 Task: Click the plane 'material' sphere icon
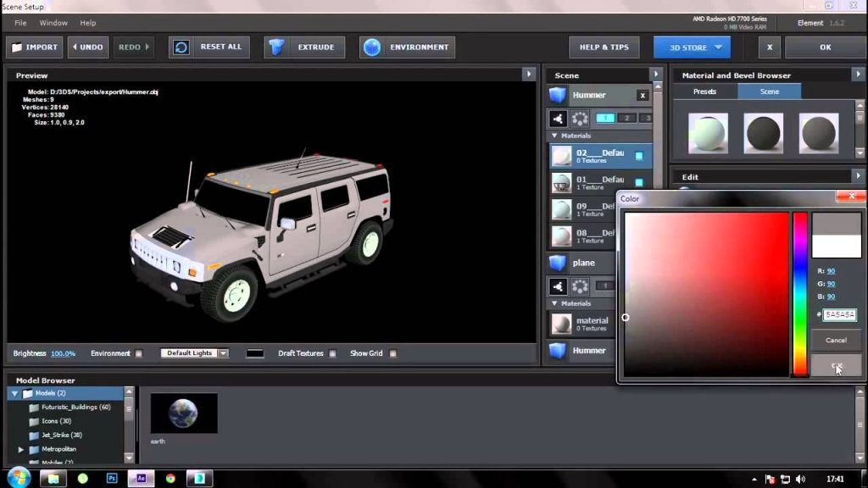click(x=561, y=324)
